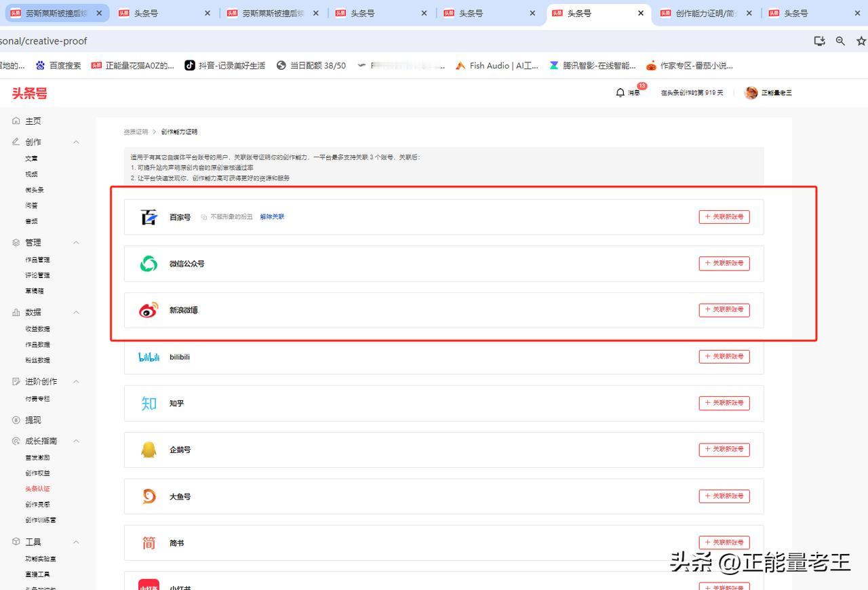Click the 头条号 logo in header

29,93
